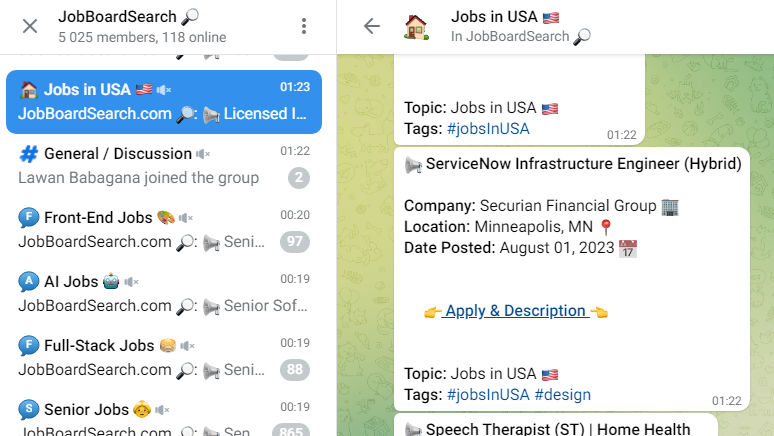This screenshot has height=436, width=774.
Task: Click the unread badge on General / Discussion
Action: [x=298, y=178]
